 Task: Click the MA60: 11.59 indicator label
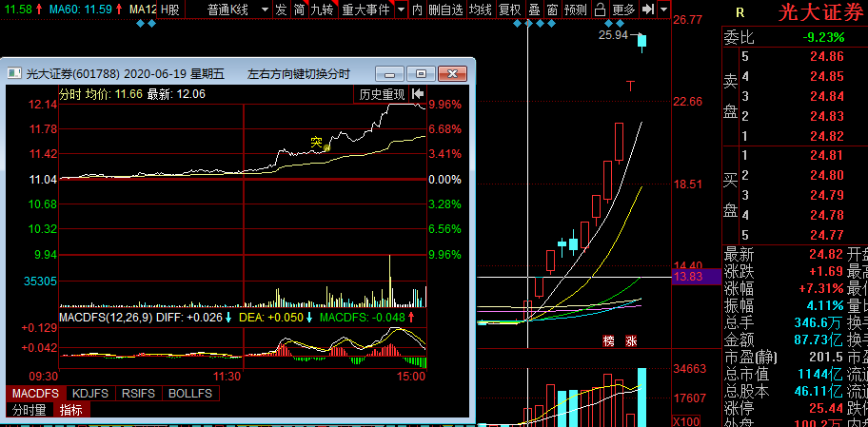[x=80, y=9]
